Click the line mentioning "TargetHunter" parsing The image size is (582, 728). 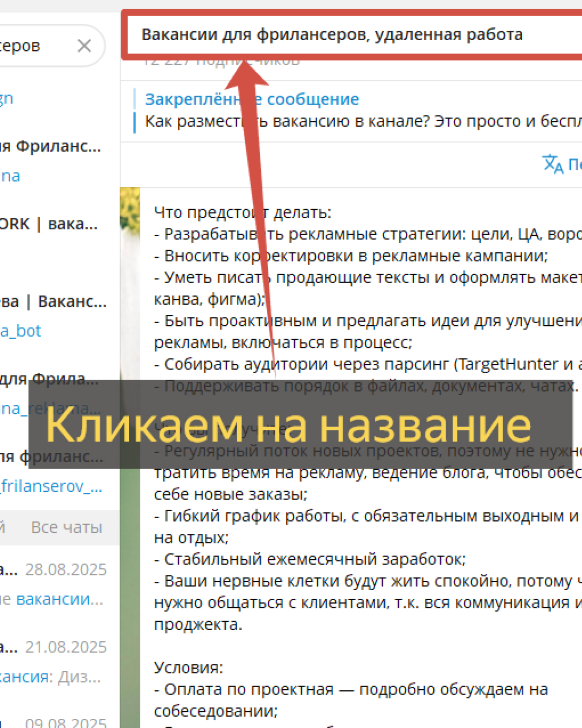click(x=368, y=365)
